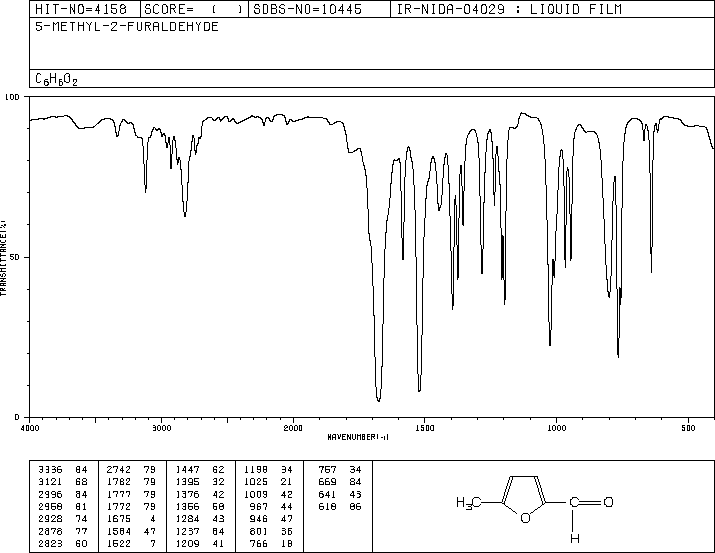Click the 2000 x-axis tick label

click(293, 428)
